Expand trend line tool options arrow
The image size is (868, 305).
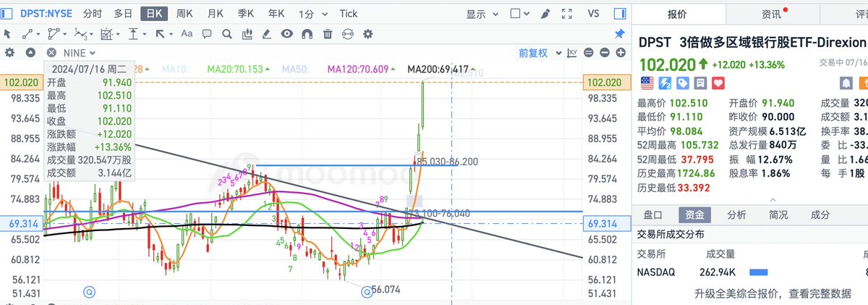[38, 33]
